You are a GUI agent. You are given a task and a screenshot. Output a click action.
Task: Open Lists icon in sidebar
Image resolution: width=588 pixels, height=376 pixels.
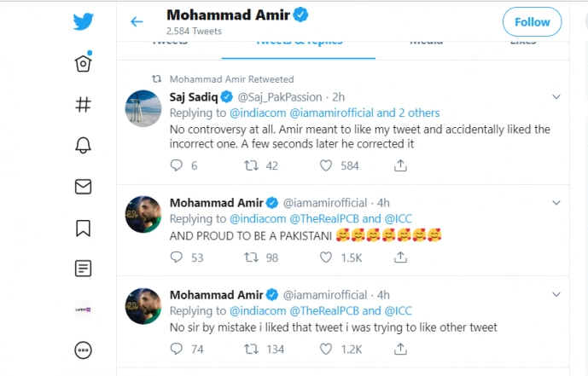click(x=84, y=268)
